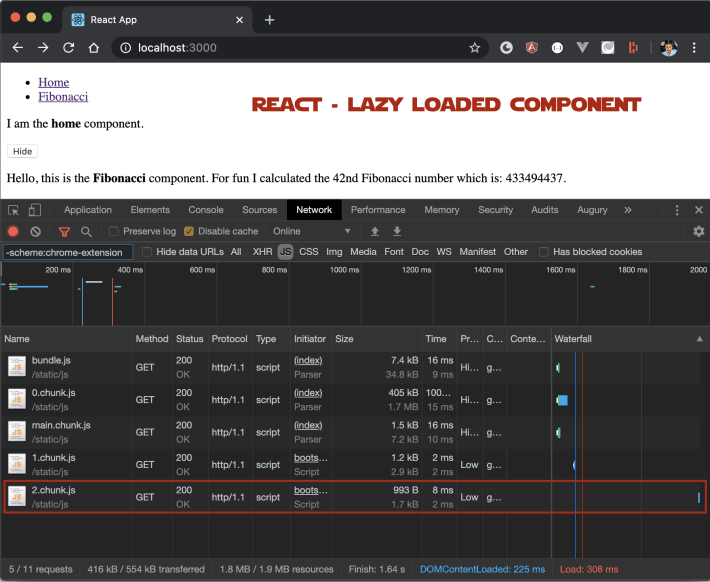This screenshot has height=582, width=710.
Task: Click the localhost:3000 address bar
Action: click(x=299, y=48)
